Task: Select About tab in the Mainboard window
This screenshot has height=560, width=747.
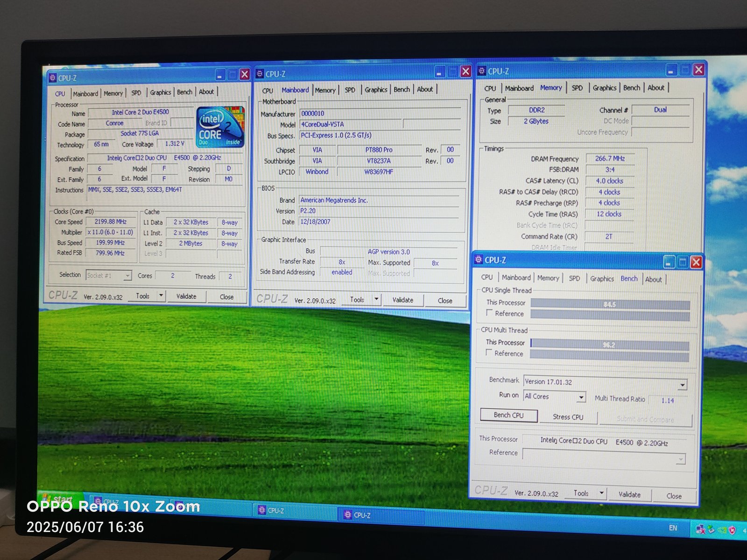Action: tap(425, 89)
